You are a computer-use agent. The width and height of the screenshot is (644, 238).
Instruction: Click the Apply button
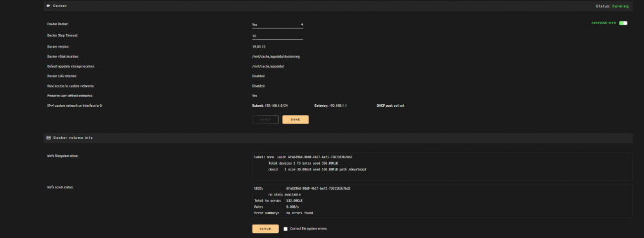[x=265, y=120]
